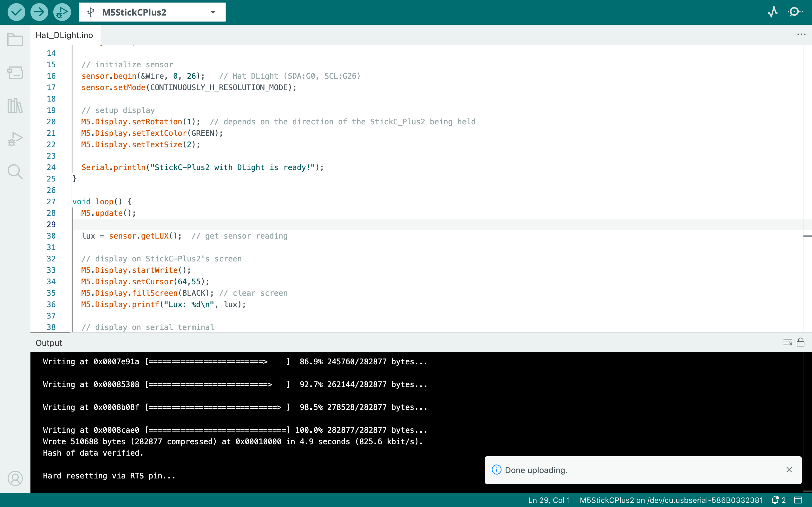
Task: Click the Upload arrow button
Action: [x=39, y=12]
